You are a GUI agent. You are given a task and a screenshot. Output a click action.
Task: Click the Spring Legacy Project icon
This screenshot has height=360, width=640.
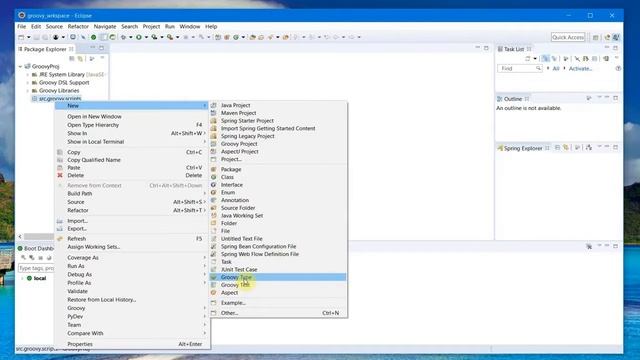click(x=213, y=136)
